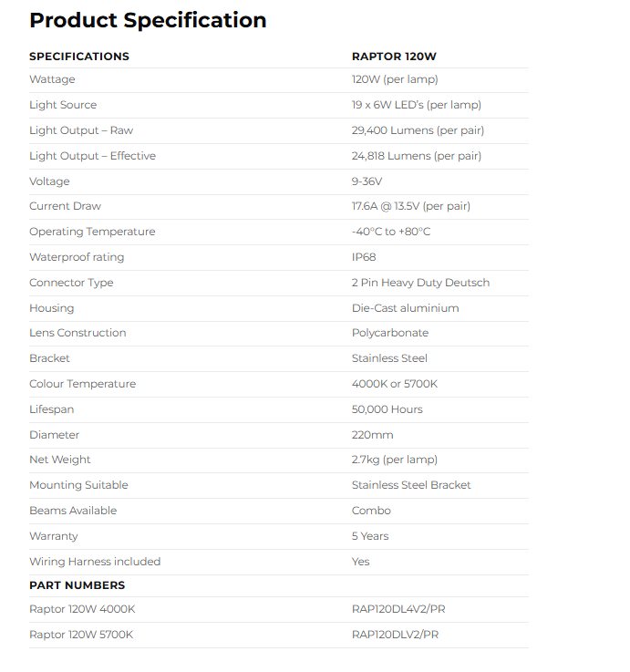Viewport: 630px width, 672px height.
Task: Click the 19 x 6W LED's value
Action: tap(417, 105)
